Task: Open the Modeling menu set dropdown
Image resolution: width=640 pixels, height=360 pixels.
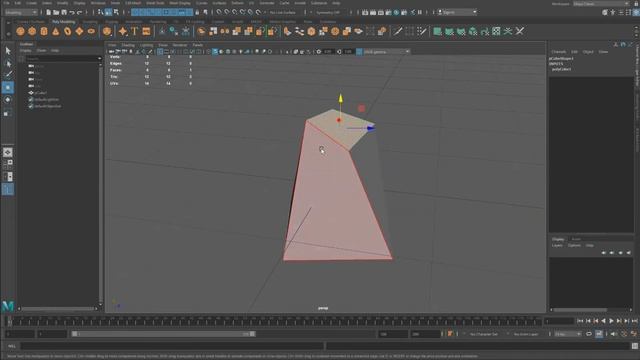Action: point(21,12)
